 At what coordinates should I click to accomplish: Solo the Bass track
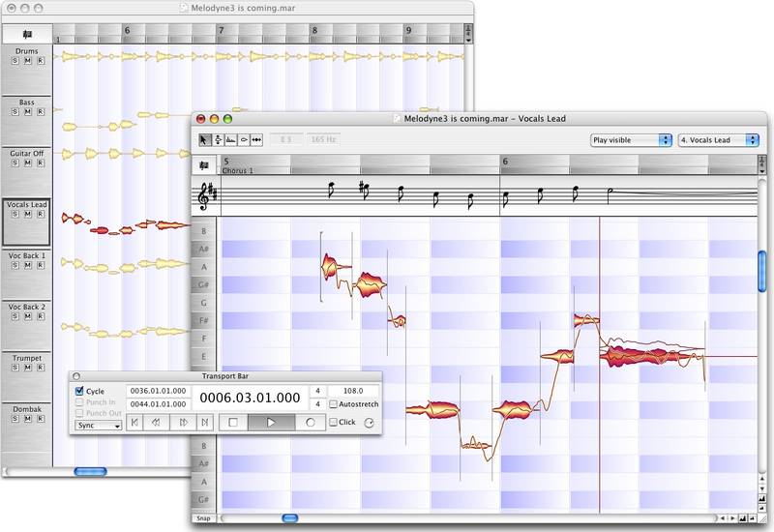(15, 111)
